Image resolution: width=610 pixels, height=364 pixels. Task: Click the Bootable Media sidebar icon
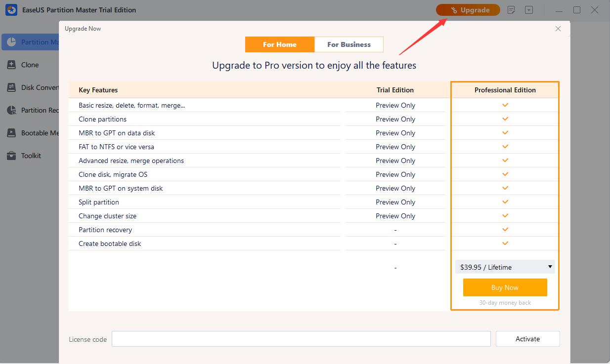(12, 133)
